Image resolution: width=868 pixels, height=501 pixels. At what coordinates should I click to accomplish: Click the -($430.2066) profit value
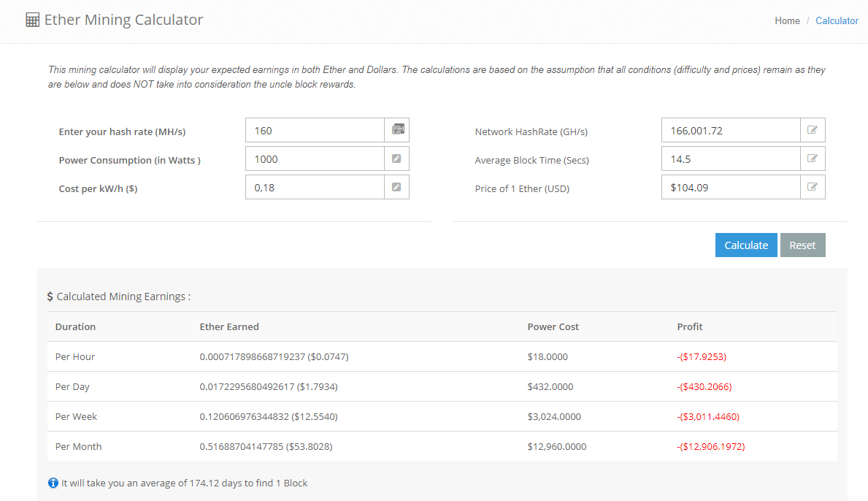(x=704, y=386)
